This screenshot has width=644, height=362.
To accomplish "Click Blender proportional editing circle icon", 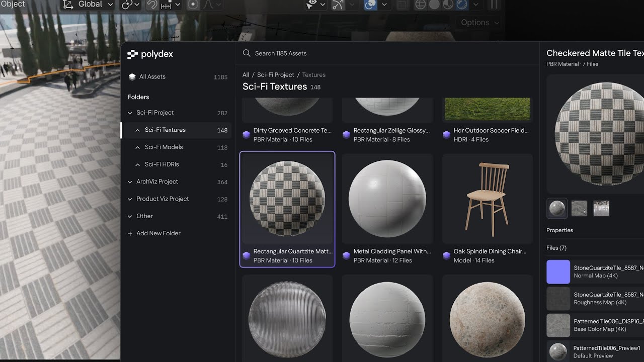I will tap(193, 5).
